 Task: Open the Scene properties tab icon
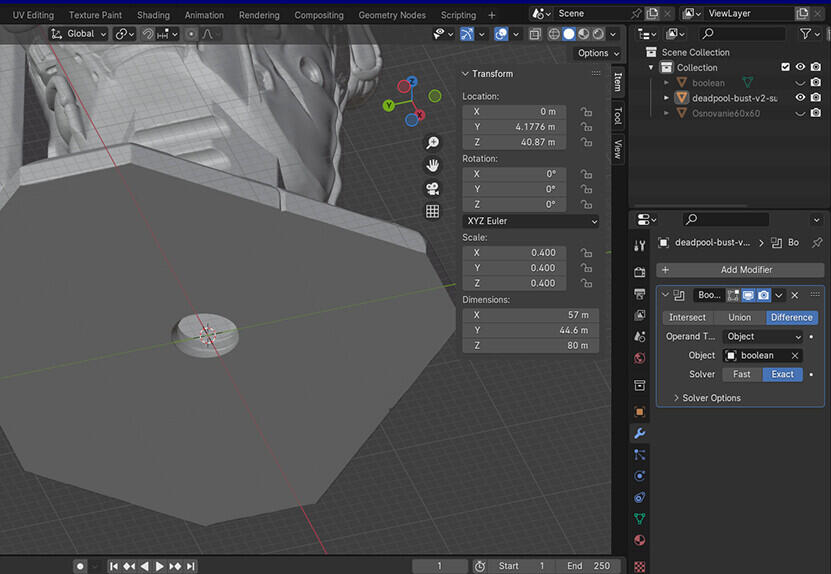pos(640,337)
